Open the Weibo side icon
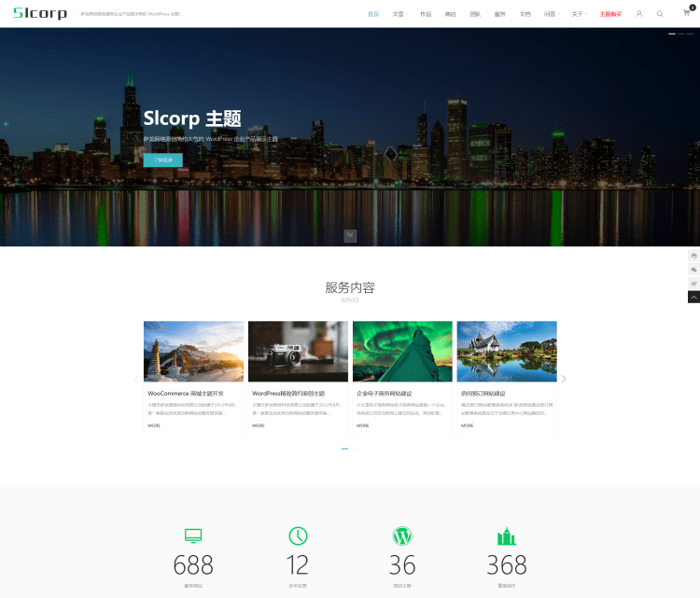 [693, 284]
